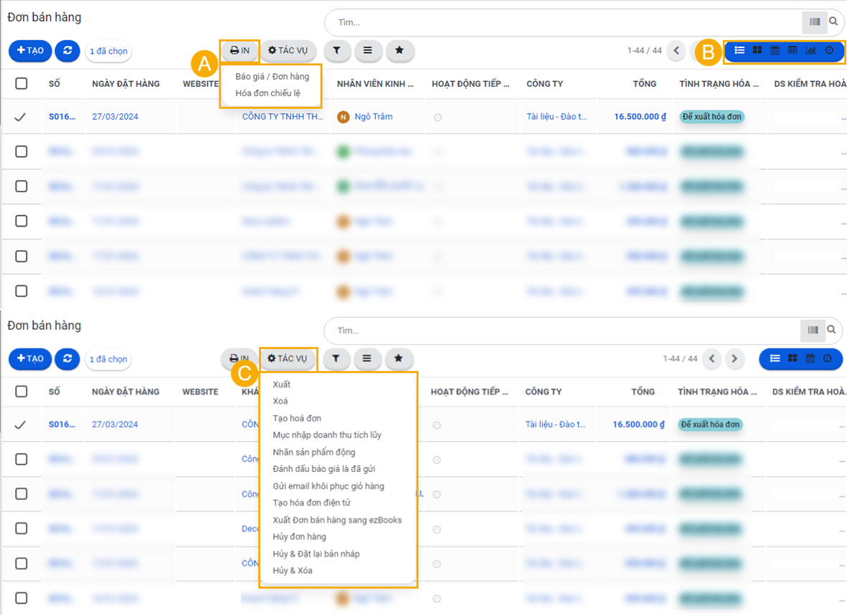The image size is (847, 616).
Task: Open the TÁC VỤ dropdown in upper panel
Action: [288, 50]
